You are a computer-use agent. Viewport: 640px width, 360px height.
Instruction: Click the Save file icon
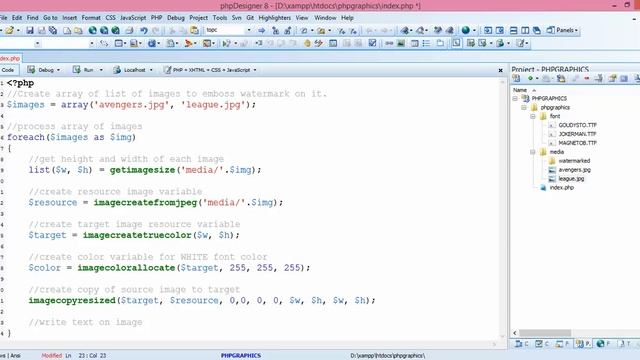(30, 31)
